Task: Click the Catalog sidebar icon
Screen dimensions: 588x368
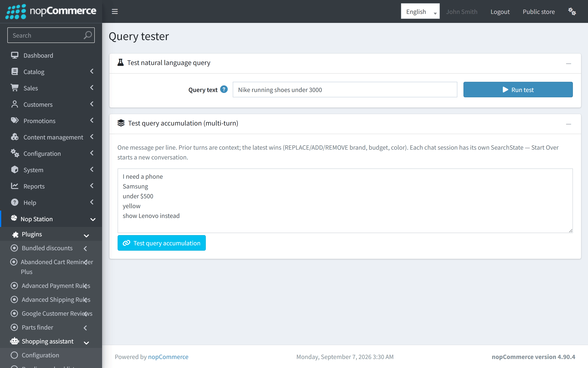Action: click(x=14, y=72)
